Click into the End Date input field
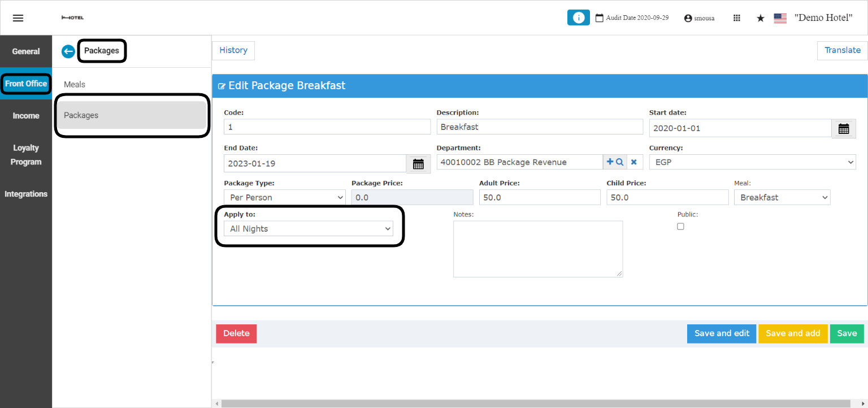The image size is (868, 408). (x=315, y=164)
